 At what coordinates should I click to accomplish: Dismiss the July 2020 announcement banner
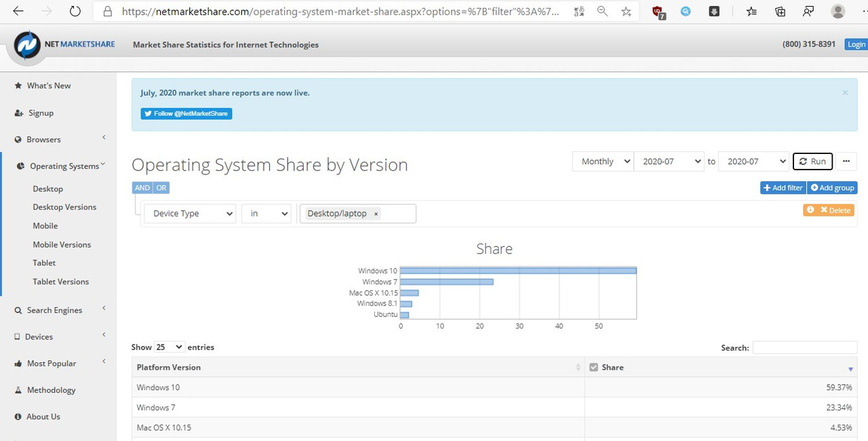click(845, 93)
